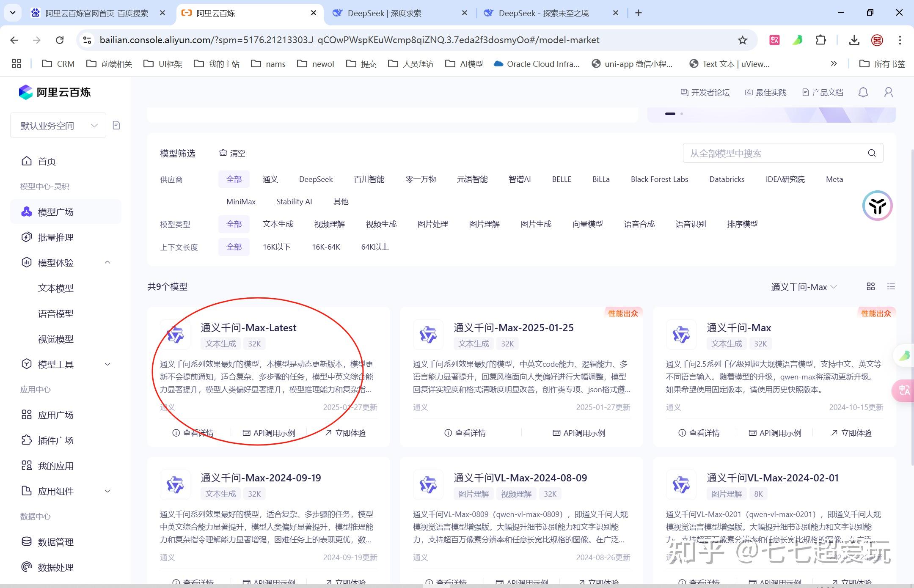
Task: Select the 全部 supplier filter
Action: pos(234,179)
